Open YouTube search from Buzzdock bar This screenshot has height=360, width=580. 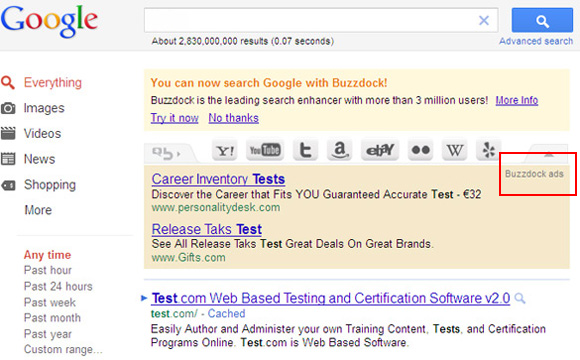pyautogui.click(x=265, y=150)
